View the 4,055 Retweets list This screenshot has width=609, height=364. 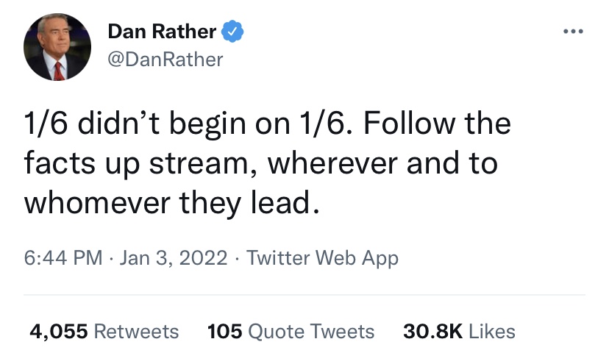(104, 332)
